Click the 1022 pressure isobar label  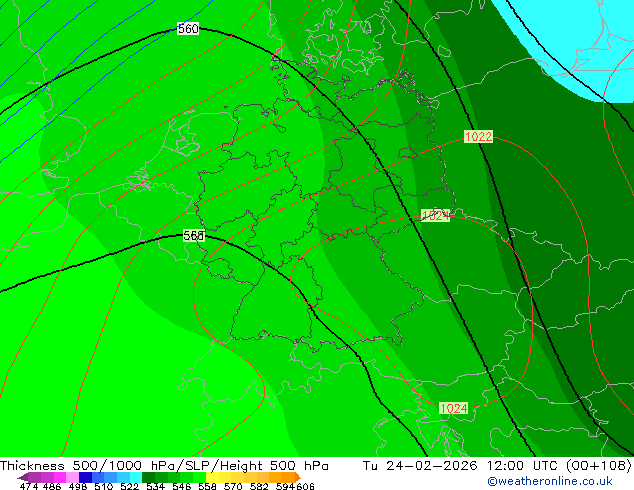point(478,137)
